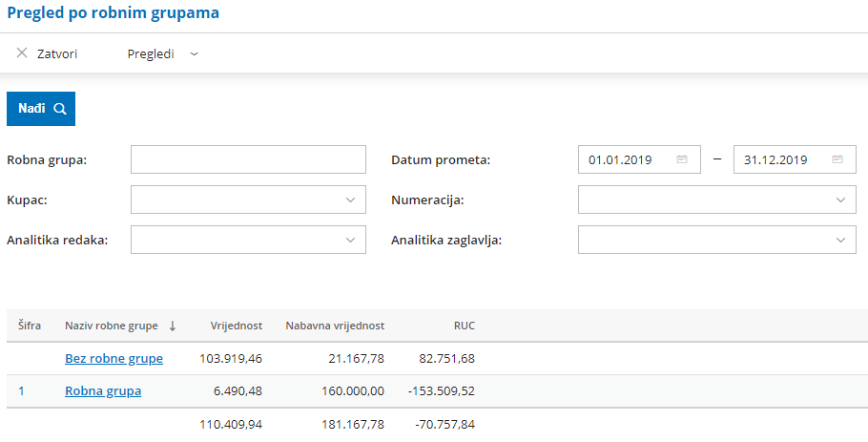This screenshot has height=442, width=868.
Task: Click the total Nabavna vrijednost 181.167,78
Action: (353, 425)
